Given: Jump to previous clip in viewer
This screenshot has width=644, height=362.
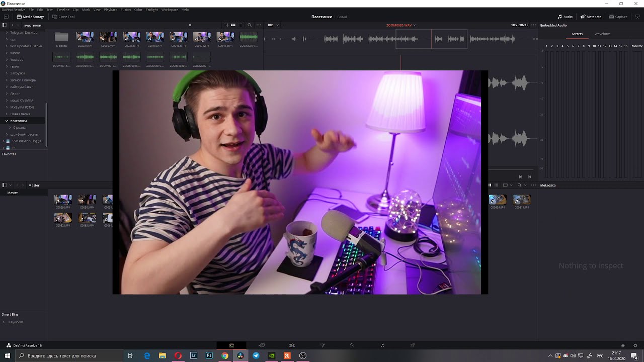Looking at the screenshot, I should click(x=529, y=176).
